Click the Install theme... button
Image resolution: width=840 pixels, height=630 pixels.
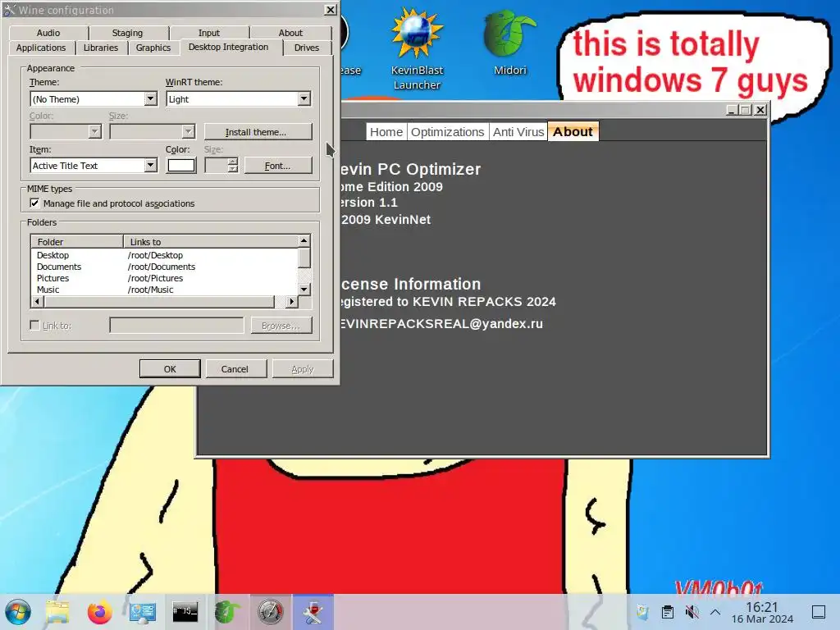(x=258, y=132)
